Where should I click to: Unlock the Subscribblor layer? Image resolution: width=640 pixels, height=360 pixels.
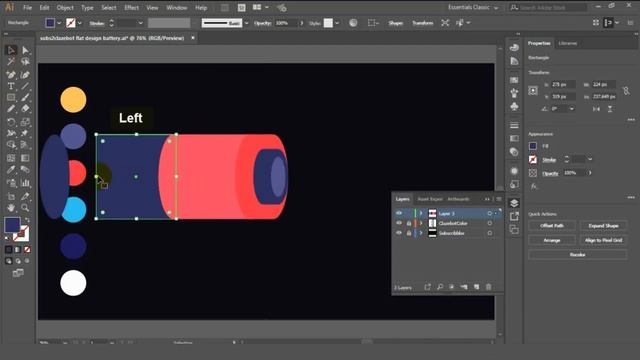pos(409,233)
